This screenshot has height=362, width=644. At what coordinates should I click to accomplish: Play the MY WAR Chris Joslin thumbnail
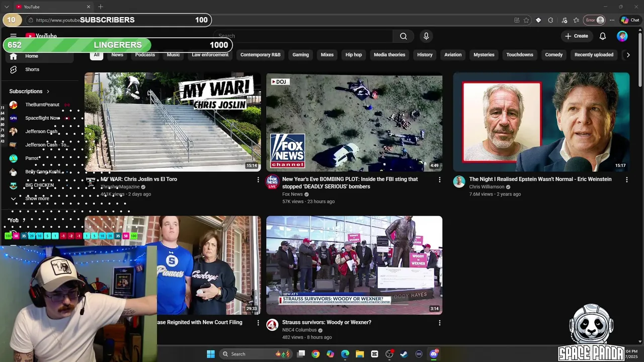tap(173, 122)
